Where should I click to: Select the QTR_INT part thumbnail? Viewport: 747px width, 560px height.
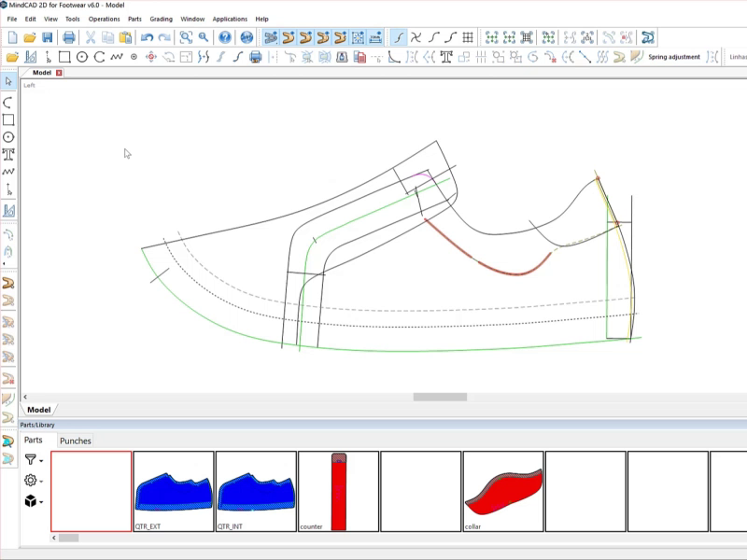[256, 492]
